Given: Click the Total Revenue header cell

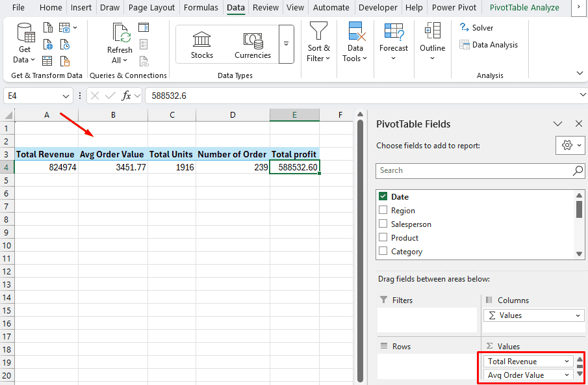Looking at the screenshot, I should point(45,154).
